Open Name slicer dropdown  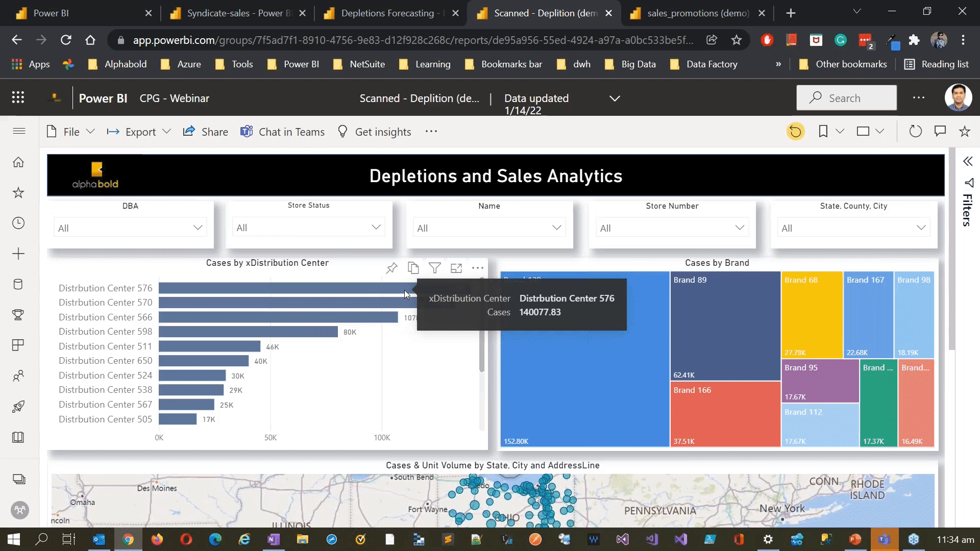point(489,228)
